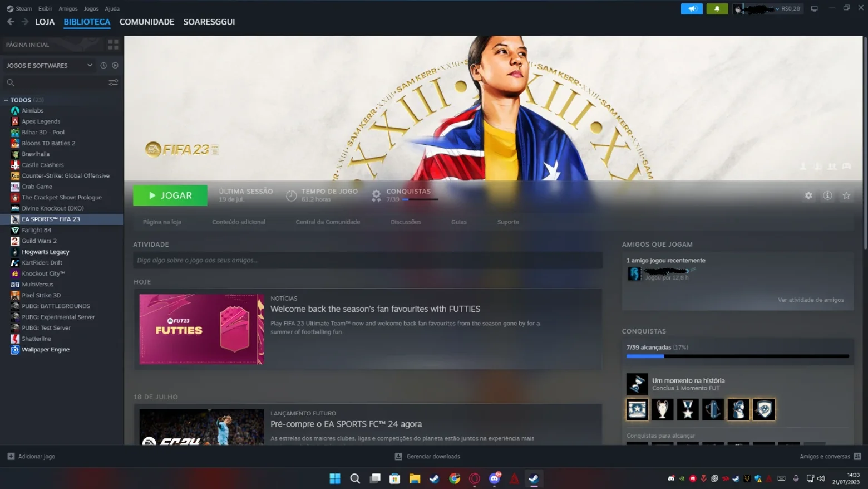Show game info icon
Viewport: 868px width, 489px height.
pyautogui.click(x=827, y=195)
